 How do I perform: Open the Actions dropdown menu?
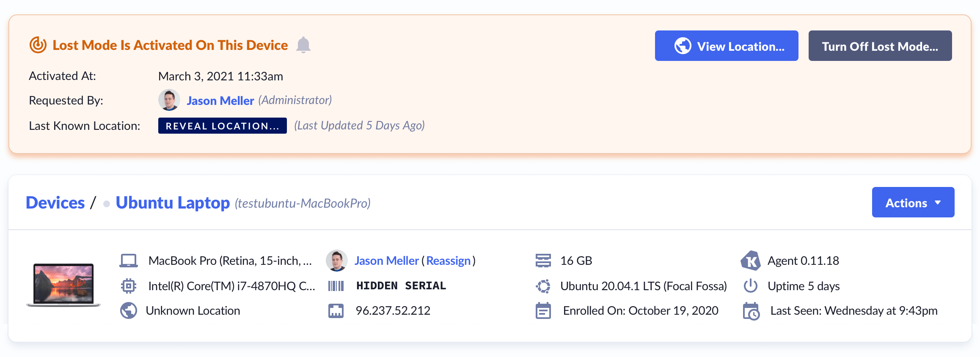tap(913, 203)
